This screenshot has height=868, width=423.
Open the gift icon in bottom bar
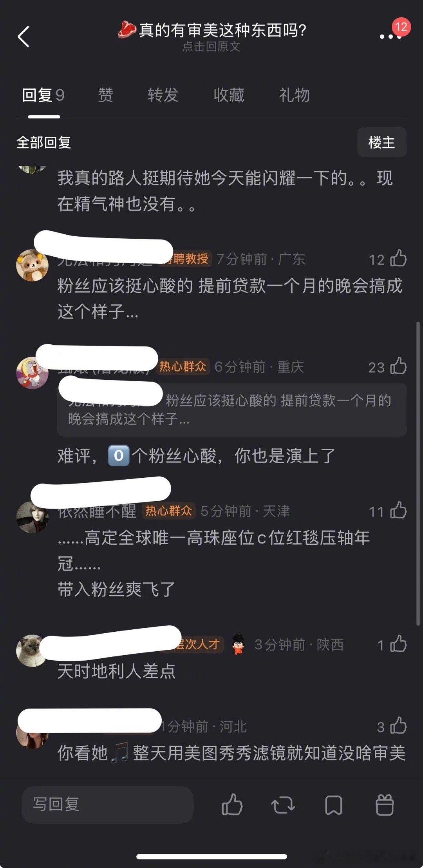[x=384, y=805]
